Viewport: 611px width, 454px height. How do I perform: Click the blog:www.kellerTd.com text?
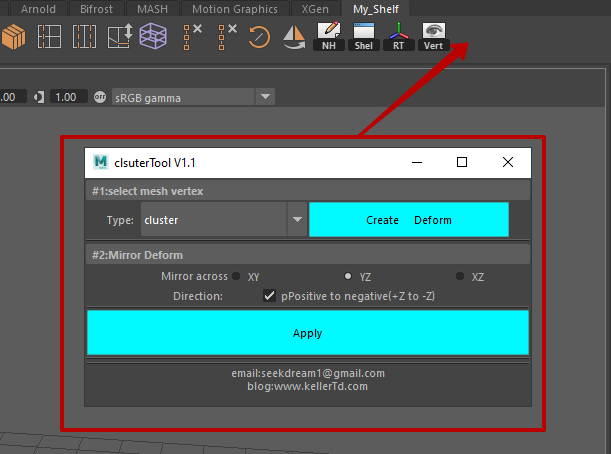click(307, 386)
